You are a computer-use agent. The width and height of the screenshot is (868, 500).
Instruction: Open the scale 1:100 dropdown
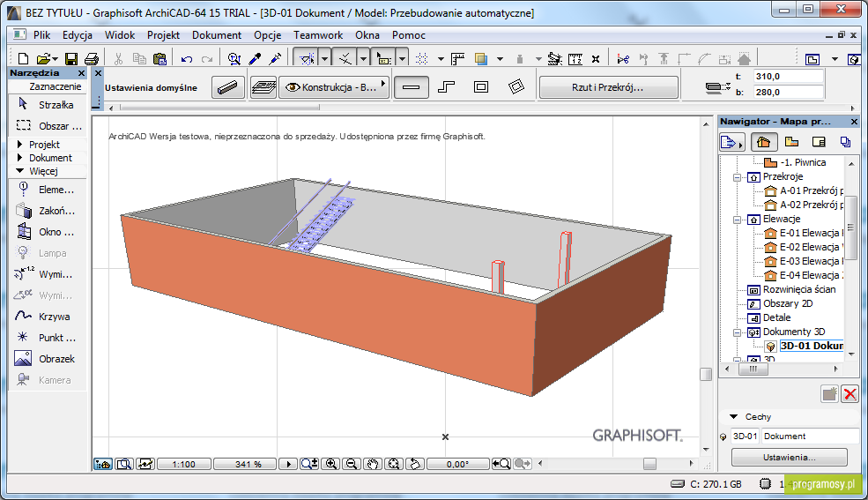click(x=183, y=464)
